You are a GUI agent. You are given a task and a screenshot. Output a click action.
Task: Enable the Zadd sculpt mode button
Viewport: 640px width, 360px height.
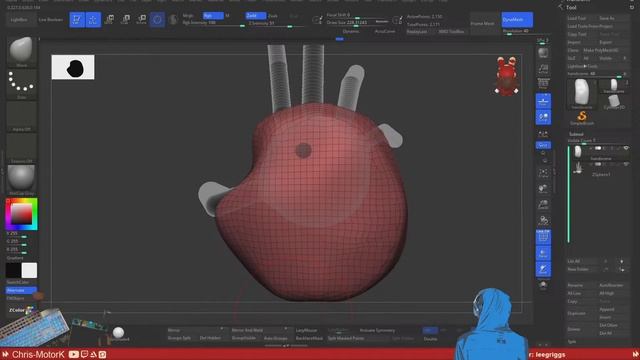coord(256,16)
